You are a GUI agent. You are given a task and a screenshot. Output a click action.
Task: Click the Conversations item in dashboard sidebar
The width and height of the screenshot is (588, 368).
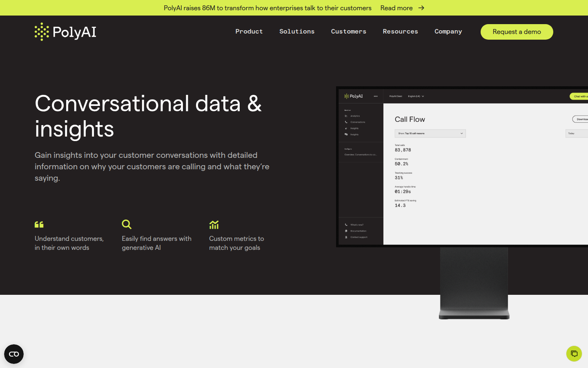[x=357, y=122]
